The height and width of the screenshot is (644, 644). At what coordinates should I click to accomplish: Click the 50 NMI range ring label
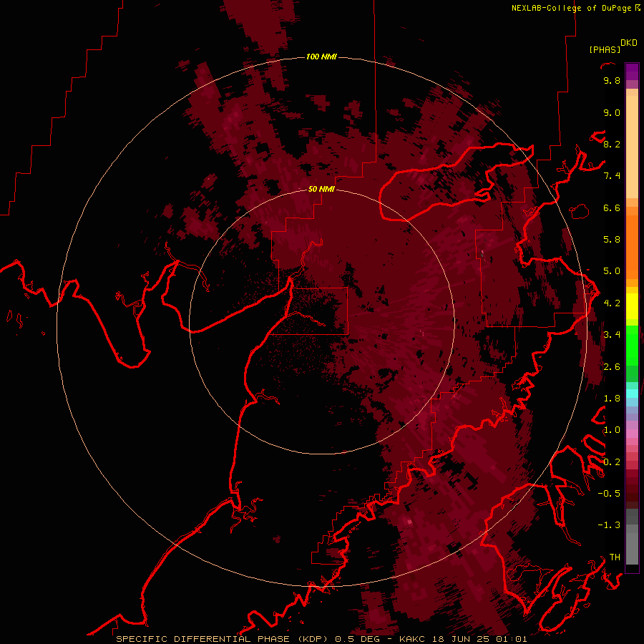pyautogui.click(x=321, y=189)
